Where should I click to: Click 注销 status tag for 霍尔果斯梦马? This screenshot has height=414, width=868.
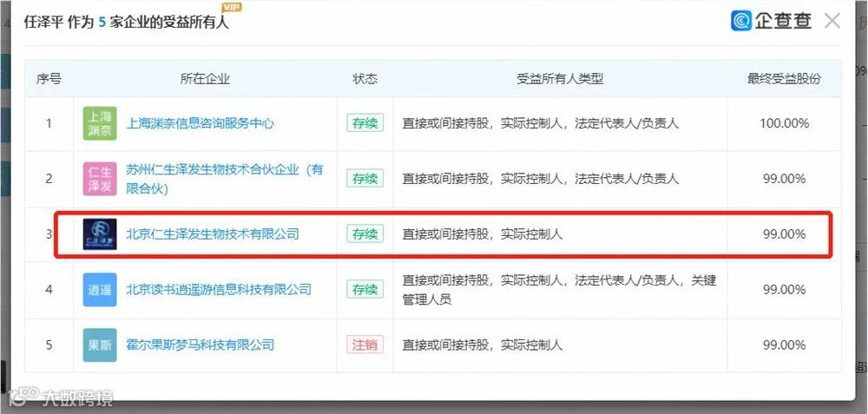[365, 345]
